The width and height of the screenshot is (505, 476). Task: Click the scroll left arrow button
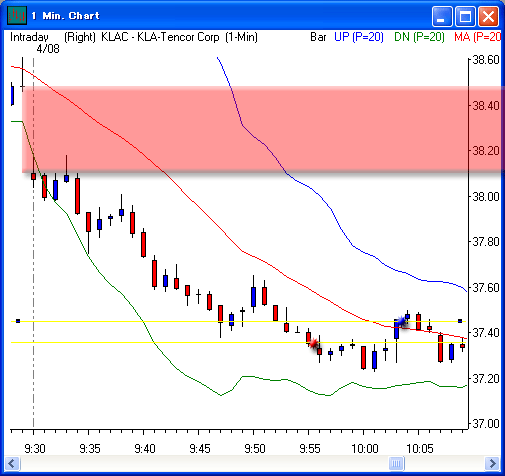tap(12, 463)
